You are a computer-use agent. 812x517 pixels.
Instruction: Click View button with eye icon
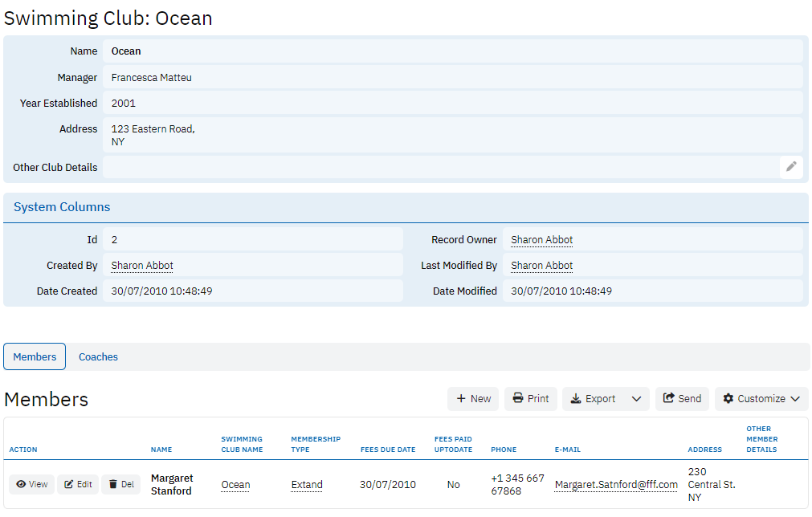click(x=32, y=484)
